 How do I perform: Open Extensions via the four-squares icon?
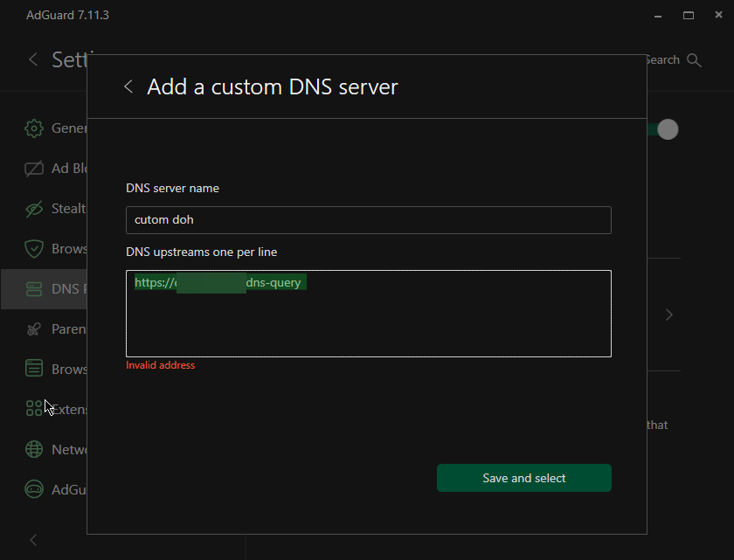point(33,408)
